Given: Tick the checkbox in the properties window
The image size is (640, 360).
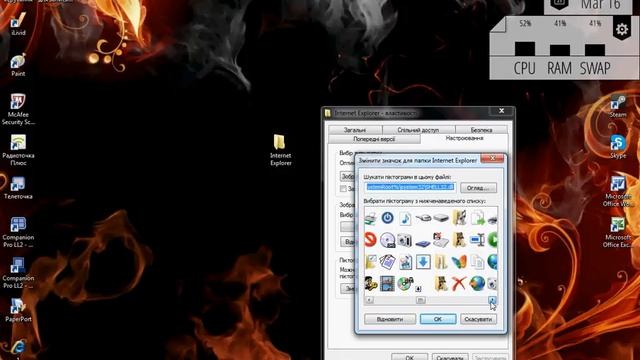Looking at the screenshot, I should pyautogui.click(x=343, y=189).
